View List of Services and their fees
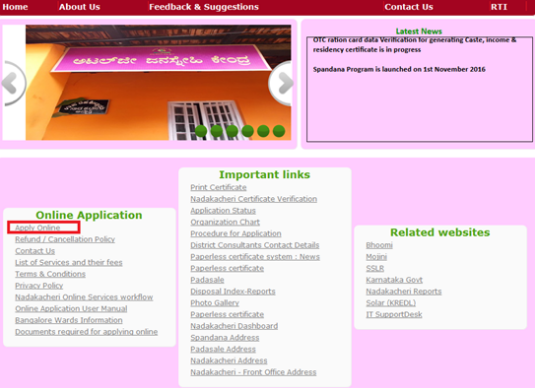Image resolution: width=535 pixels, height=388 pixels. pyautogui.click(x=69, y=262)
